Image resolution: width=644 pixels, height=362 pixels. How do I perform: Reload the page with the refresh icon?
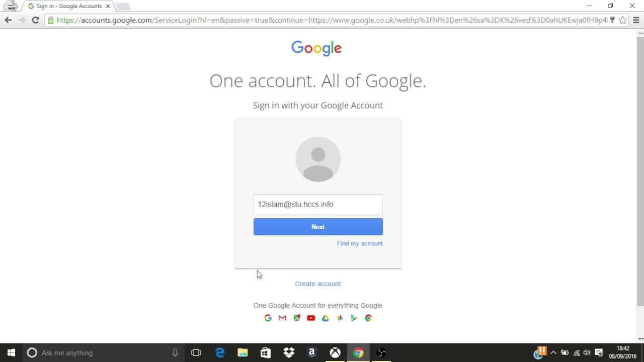tap(35, 20)
